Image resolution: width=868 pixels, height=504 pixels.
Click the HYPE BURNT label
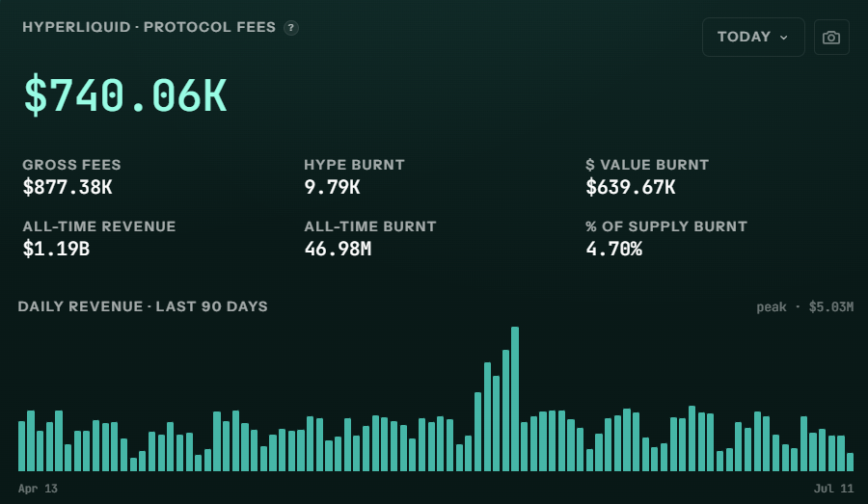354,165
